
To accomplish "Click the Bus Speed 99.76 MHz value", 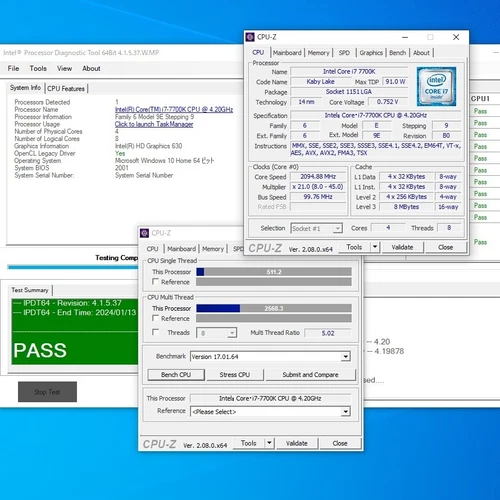I will (318, 197).
